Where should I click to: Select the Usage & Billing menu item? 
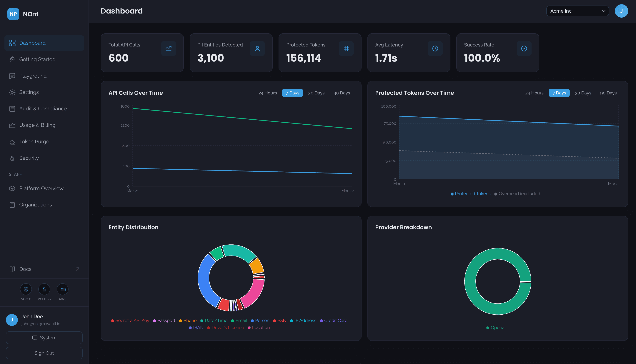click(x=37, y=125)
